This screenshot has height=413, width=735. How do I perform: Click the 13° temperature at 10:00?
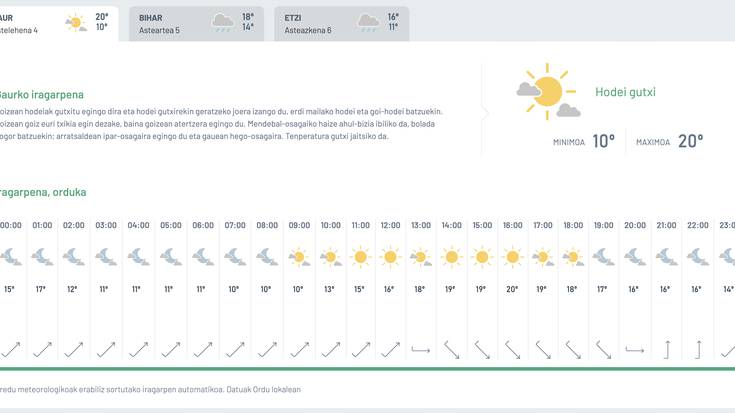click(329, 289)
